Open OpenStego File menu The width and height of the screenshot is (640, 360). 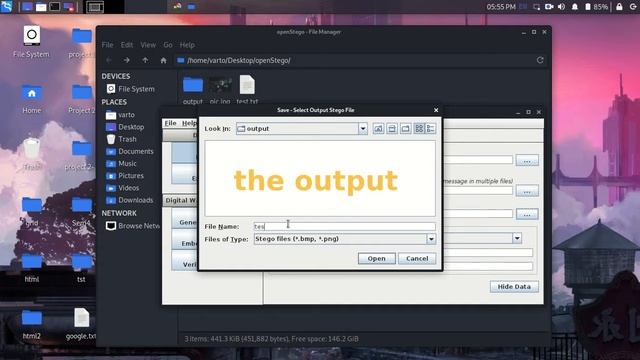pos(170,123)
